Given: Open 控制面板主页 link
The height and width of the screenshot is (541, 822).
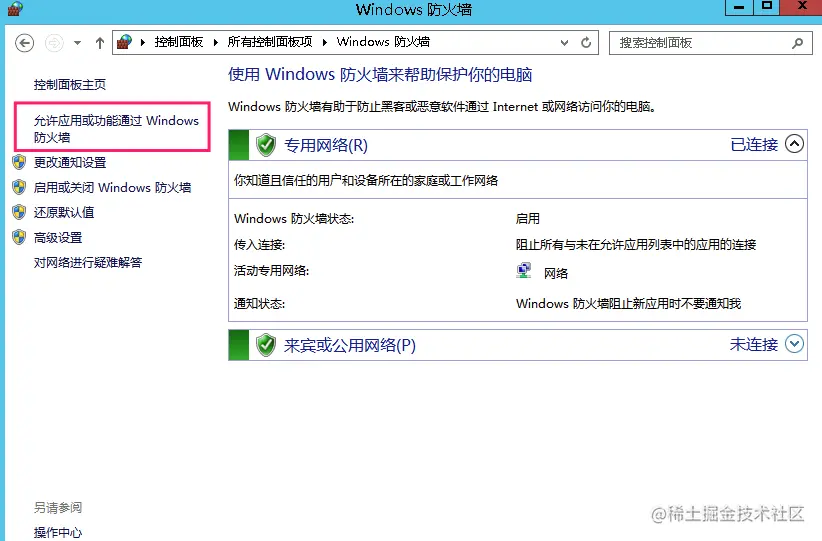Looking at the screenshot, I should (70, 84).
